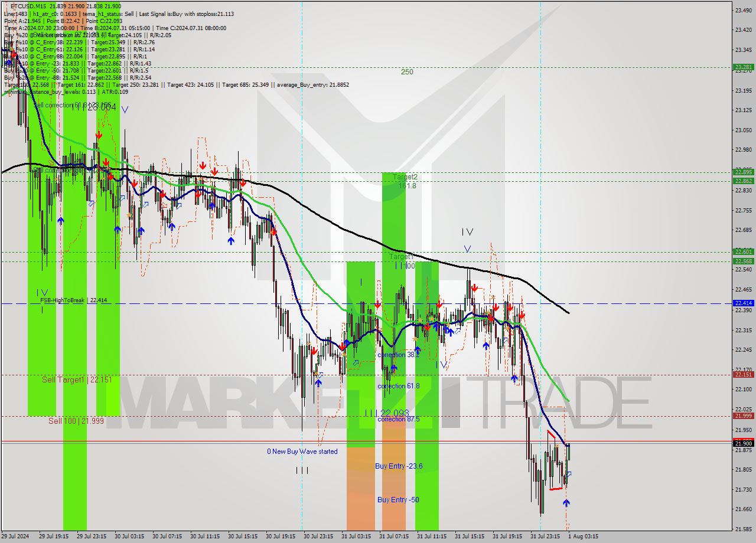Viewport: 756px width, 543px height.
Task: Click the '29 Jul 19:15' time label
Action: [x=54, y=537]
